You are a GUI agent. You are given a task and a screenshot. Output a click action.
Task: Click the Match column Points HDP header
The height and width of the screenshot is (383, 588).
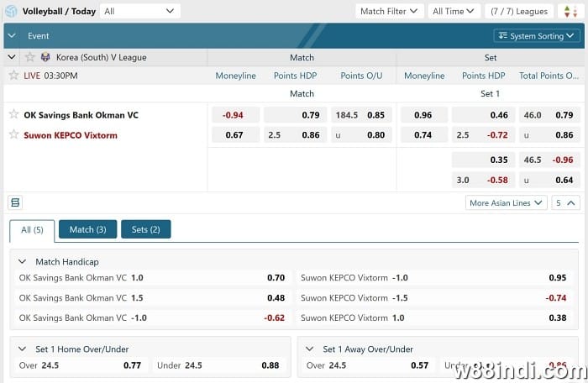pos(295,76)
